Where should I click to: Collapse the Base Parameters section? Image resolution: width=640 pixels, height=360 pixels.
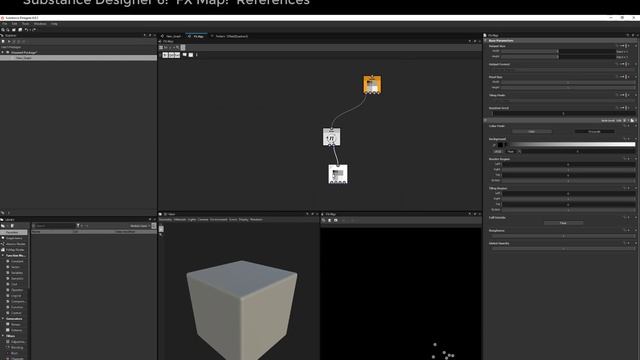coord(486,40)
